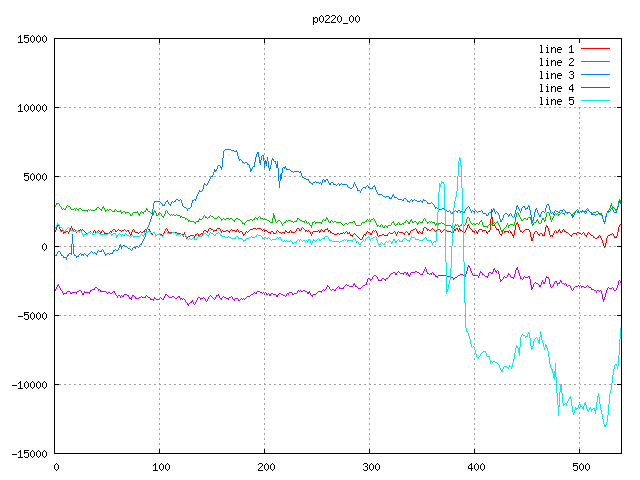640x480 pixels.
Task: Click the 15000 y-axis tick label
Action: click(31, 39)
